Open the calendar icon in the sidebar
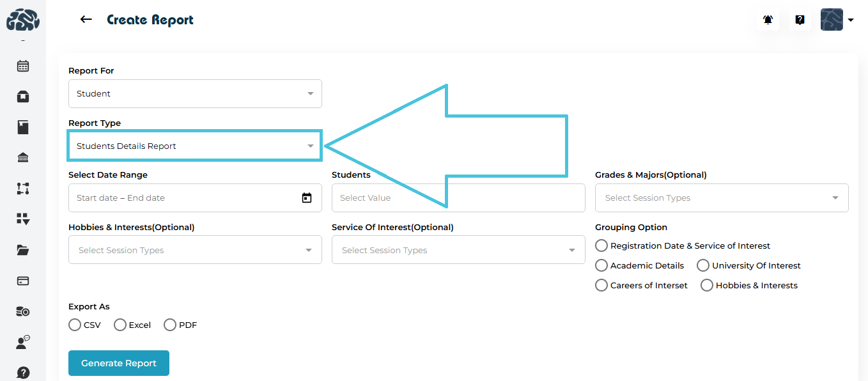 click(x=23, y=66)
